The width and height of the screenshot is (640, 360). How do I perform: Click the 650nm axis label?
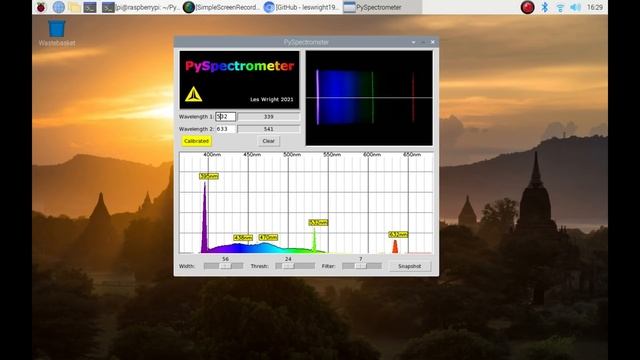pyautogui.click(x=412, y=155)
